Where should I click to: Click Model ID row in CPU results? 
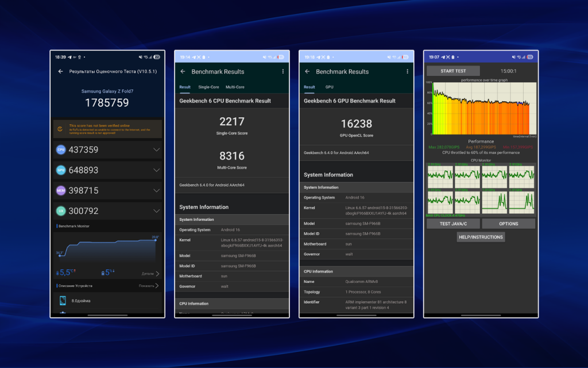coord(232,266)
